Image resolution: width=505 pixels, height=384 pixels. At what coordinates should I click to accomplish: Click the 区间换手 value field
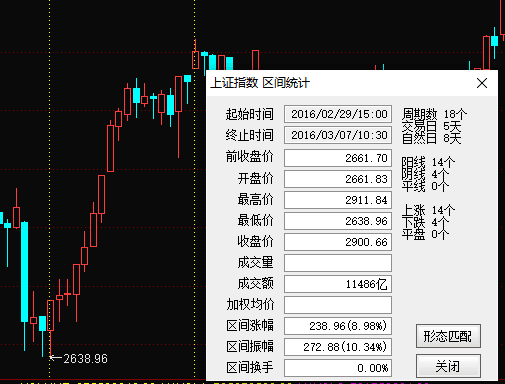338,368
